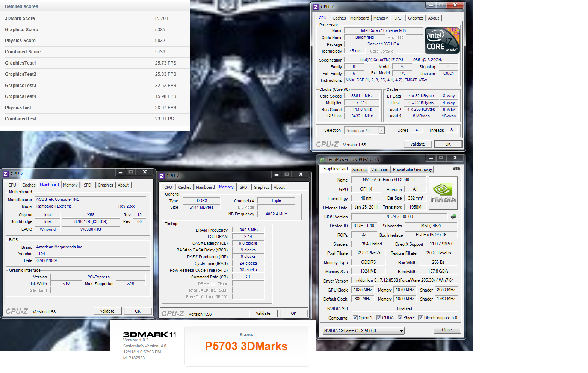
Task: Click the Memory Type value GDDR5
Action: [368, 262]
